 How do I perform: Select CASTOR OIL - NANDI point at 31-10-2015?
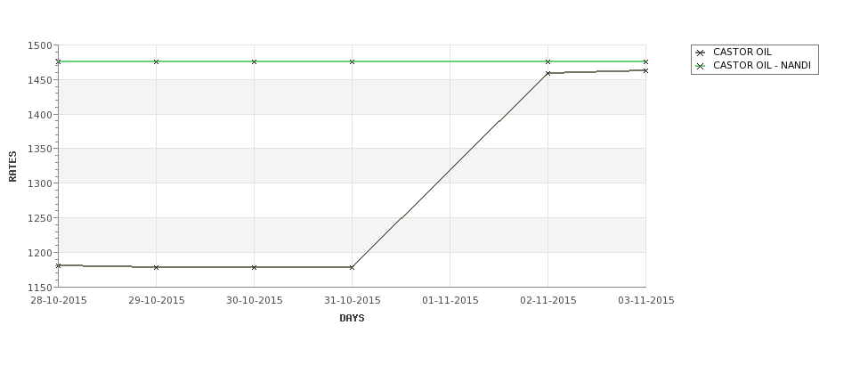[352, 61]
